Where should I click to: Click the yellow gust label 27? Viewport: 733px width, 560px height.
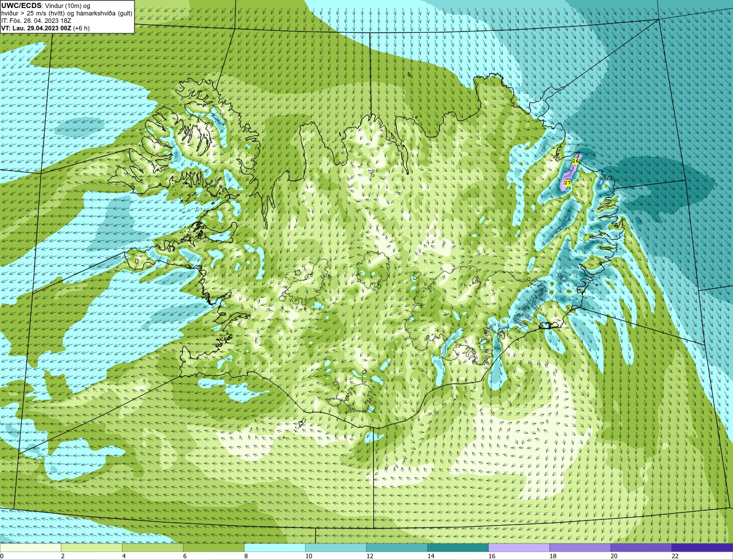coord(567,183)
